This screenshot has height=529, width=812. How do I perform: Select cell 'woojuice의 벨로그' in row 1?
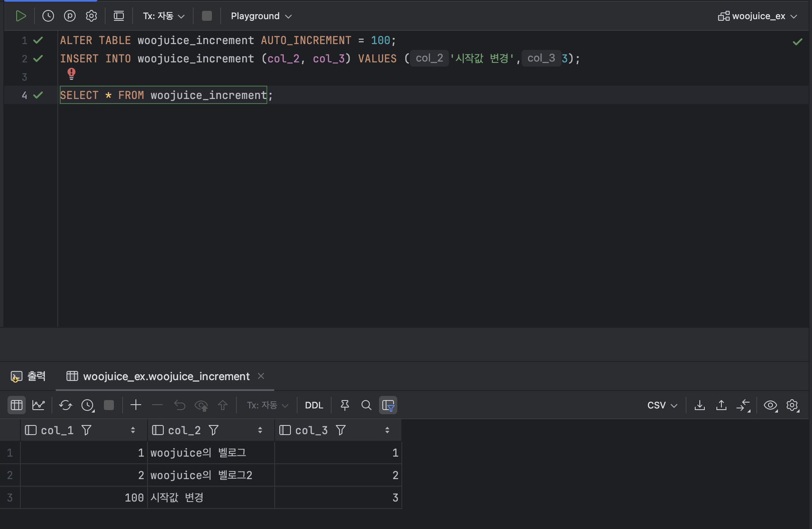click(x=211, y=453)
